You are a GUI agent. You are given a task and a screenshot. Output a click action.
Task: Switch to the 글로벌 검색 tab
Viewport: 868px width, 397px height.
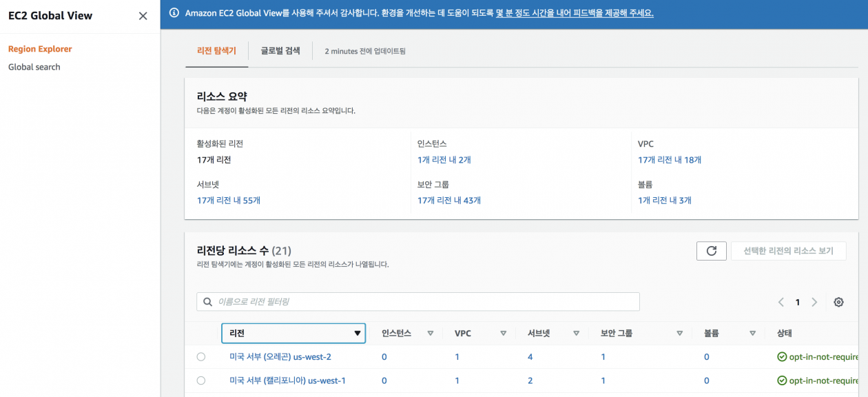(280, 50)
